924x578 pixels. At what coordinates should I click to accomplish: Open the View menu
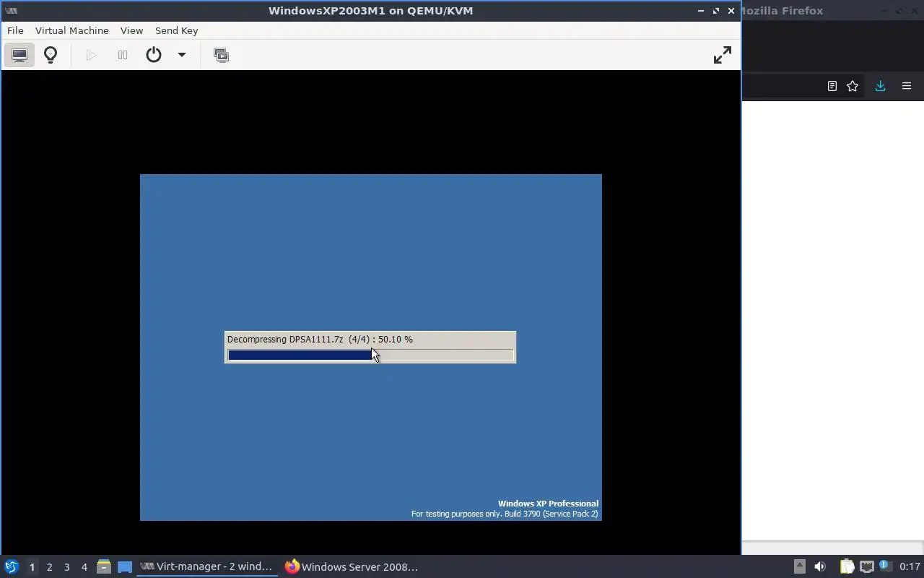click(x=131, y=30)
